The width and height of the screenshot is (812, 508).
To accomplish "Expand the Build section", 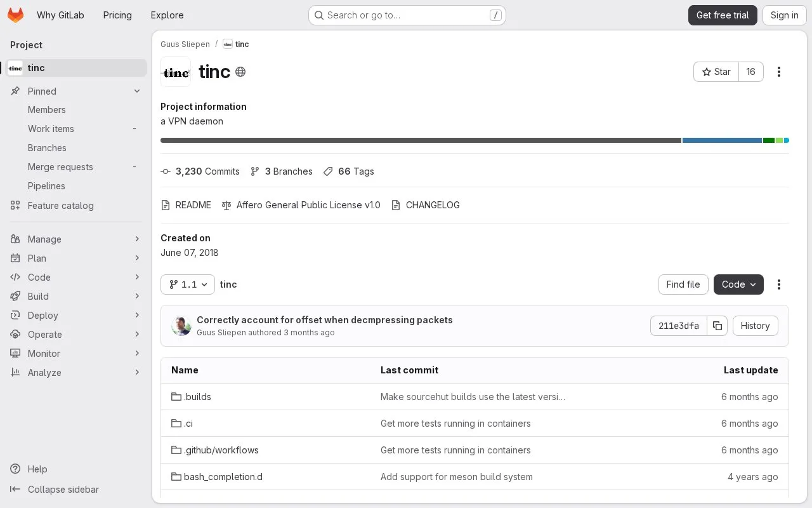I will pyautogui.click(x=76, y=297).
